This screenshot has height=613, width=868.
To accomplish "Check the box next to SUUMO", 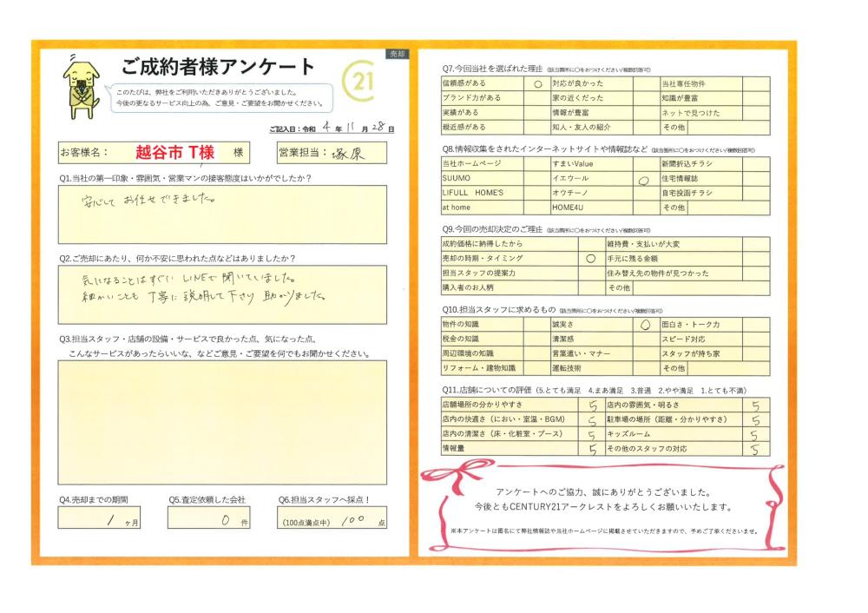I will 536,178.
